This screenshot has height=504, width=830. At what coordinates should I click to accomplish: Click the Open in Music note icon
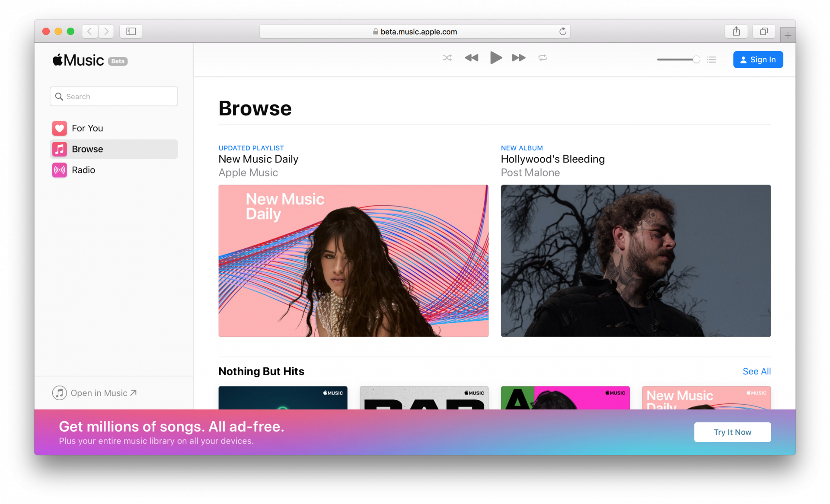(x=60, y=393)
